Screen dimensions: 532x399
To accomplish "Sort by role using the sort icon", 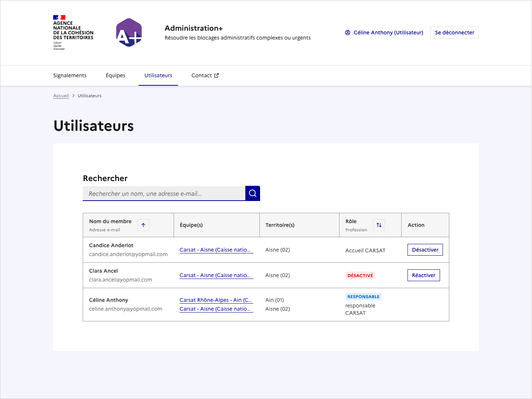I will coord(379,225).
